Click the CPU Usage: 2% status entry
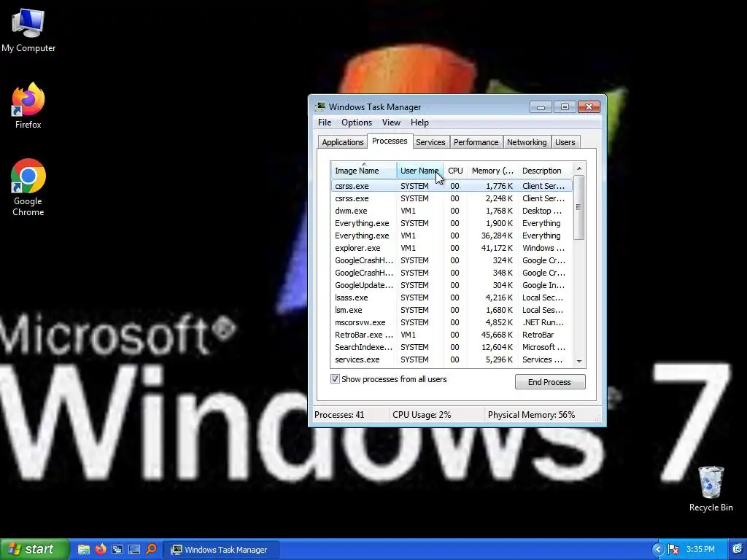The width and height of the screenshot is (747, 560). (422, 415)
